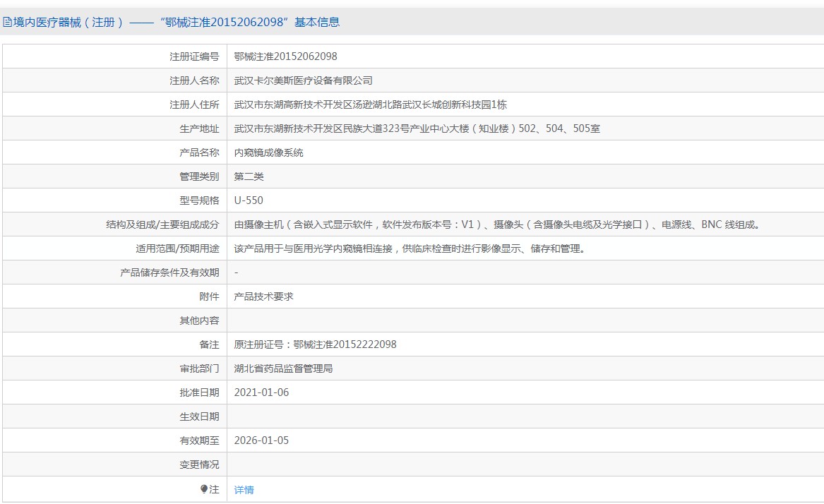Click the 有效期至 label

[x=199, y=440]
